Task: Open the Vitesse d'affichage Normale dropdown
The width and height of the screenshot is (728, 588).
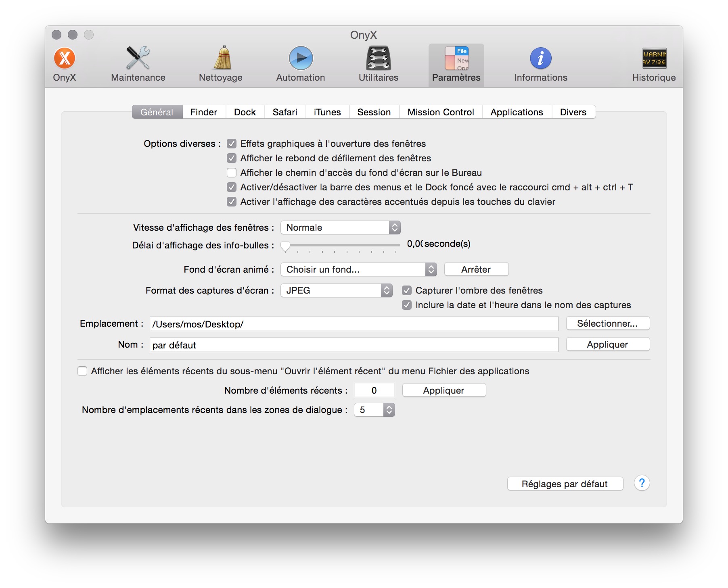Action: coord(341,227)
